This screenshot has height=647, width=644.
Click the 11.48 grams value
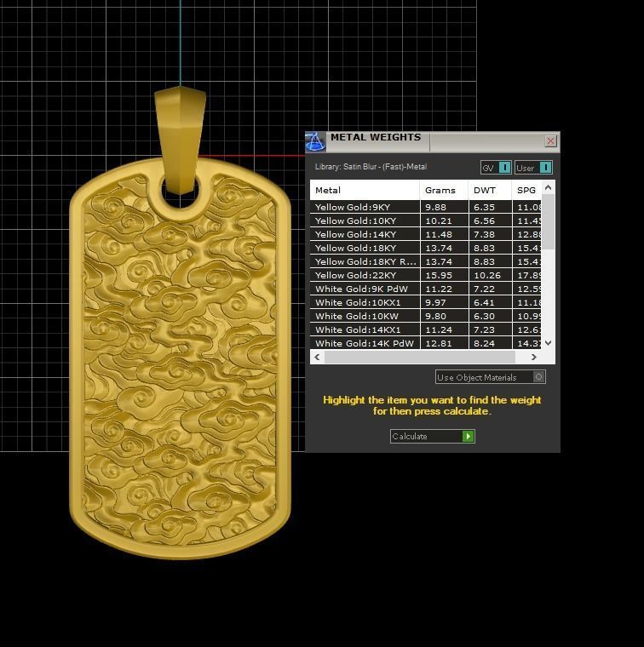(439, 234)
